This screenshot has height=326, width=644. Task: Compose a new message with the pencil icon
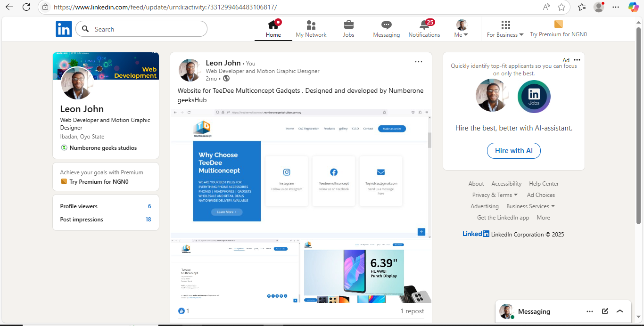click(605, 311)
